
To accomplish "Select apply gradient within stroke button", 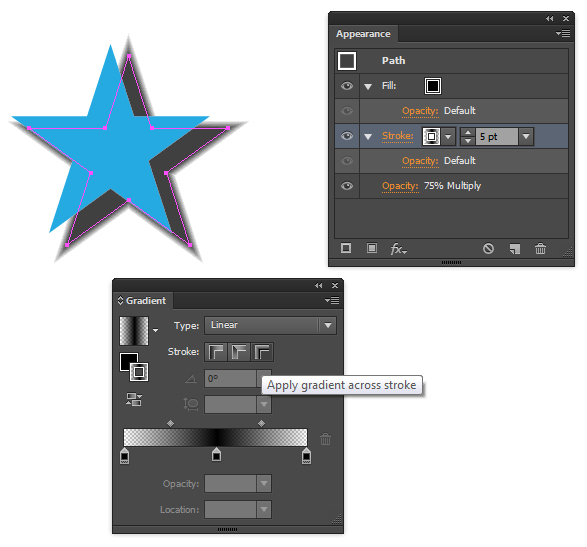I will pyautogui.click(x=216, y=352).
